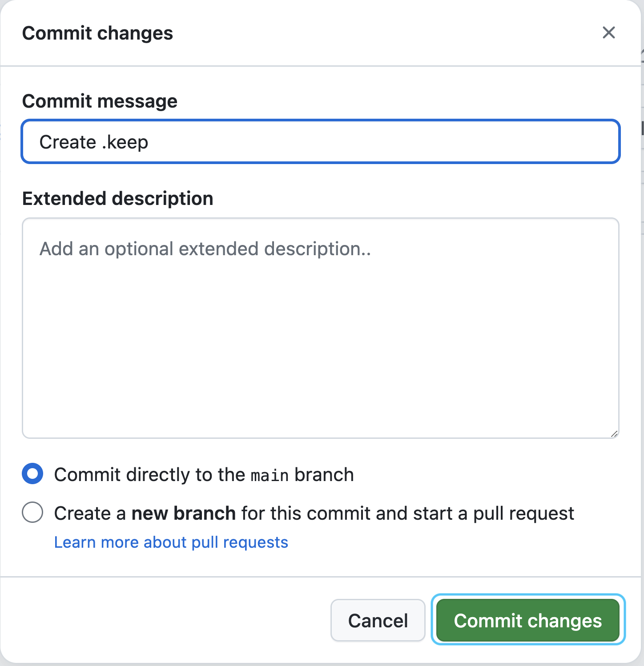Click the Commit message field label
This screenshot has width=644, height=666.
point(100,101)
